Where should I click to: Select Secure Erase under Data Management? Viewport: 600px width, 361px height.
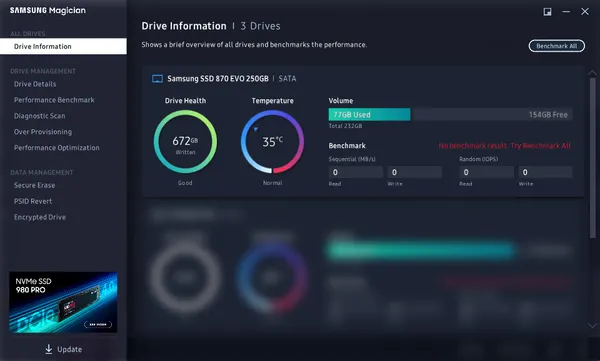tap(34, 185)
